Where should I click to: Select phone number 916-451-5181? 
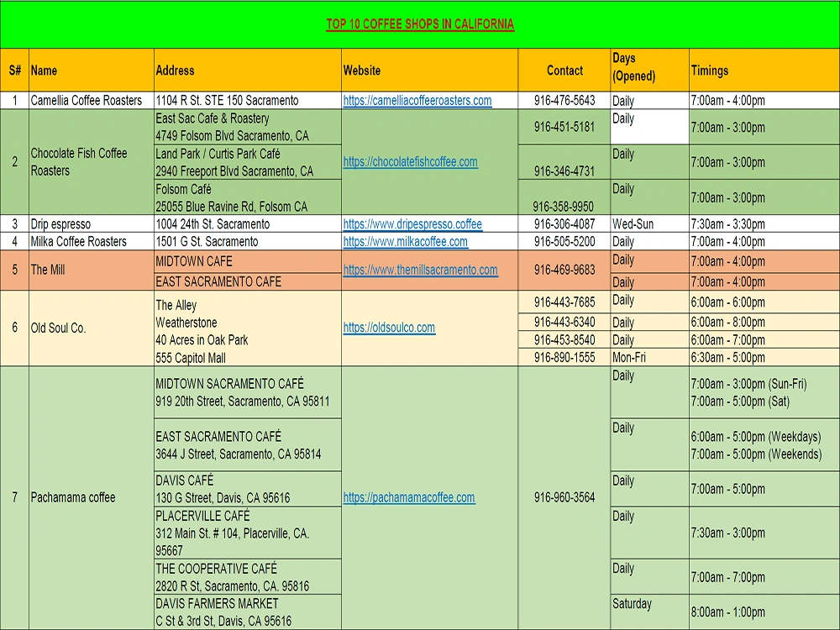(564, 127)
